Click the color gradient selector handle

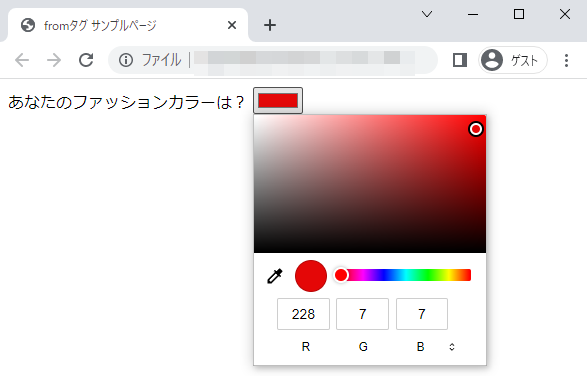476,129
